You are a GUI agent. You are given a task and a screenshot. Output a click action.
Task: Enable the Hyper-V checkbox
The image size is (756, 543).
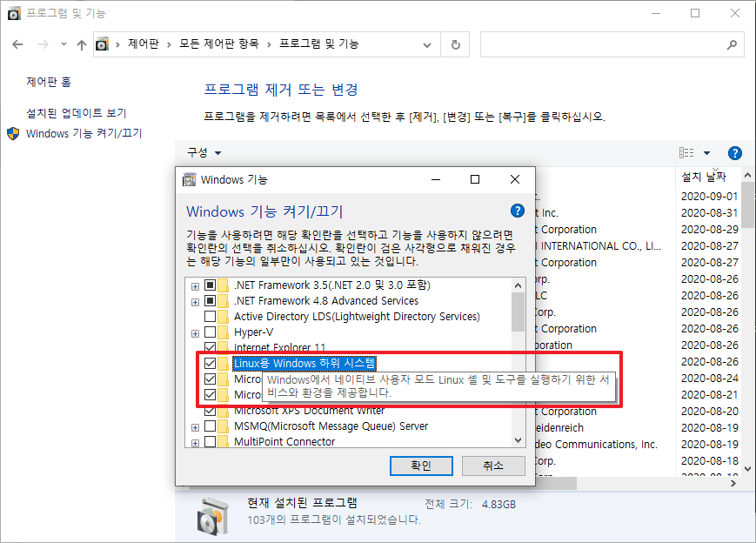[211, 332]
